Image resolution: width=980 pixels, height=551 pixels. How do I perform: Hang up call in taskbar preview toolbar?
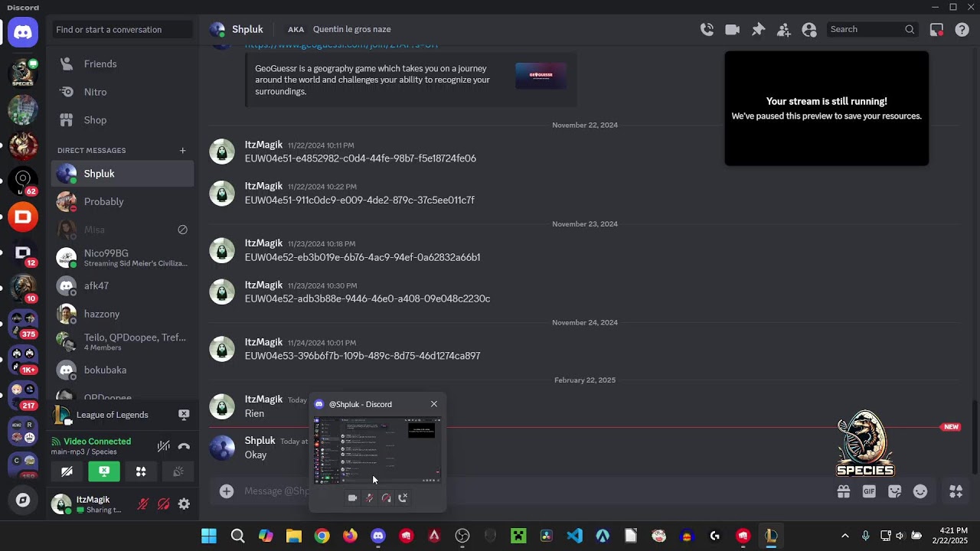pyautogui.click(x=403, y=498)
